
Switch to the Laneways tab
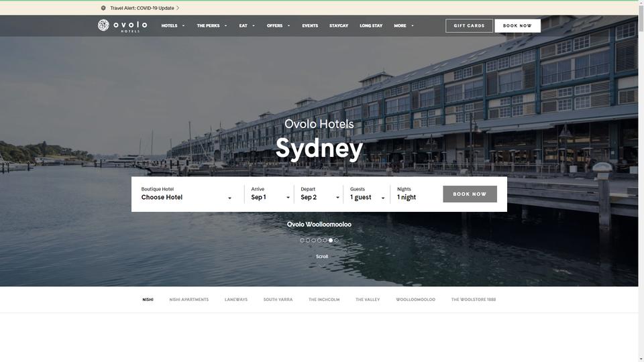[236, 300]
